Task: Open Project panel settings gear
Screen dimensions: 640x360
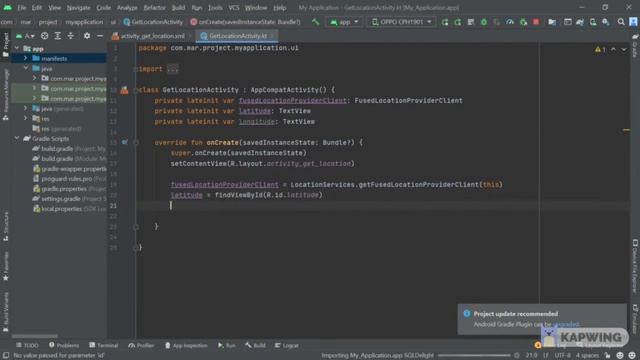Action: 87,36
